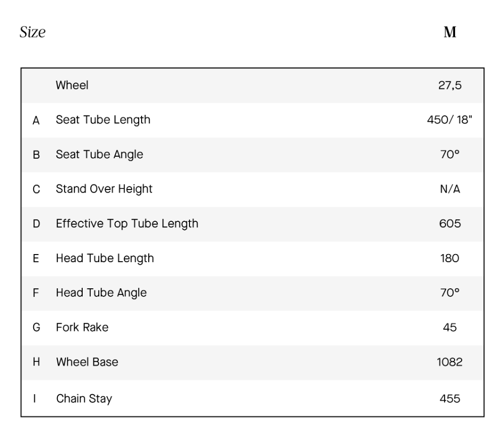The width and height of the screenshot is (504, 436).
Task: Click the N/A stand over value
Action: tap(450, 190)
